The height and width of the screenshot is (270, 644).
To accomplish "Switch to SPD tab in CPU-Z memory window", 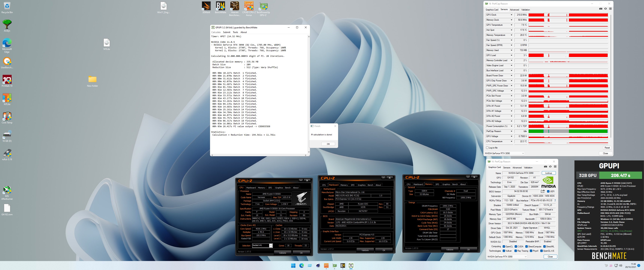I will pyautogui.click(x=437, y=184).
